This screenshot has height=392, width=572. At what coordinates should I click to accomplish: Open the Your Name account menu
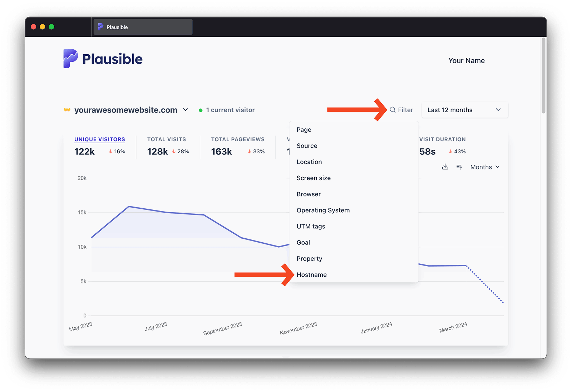[x=467, y=61]
